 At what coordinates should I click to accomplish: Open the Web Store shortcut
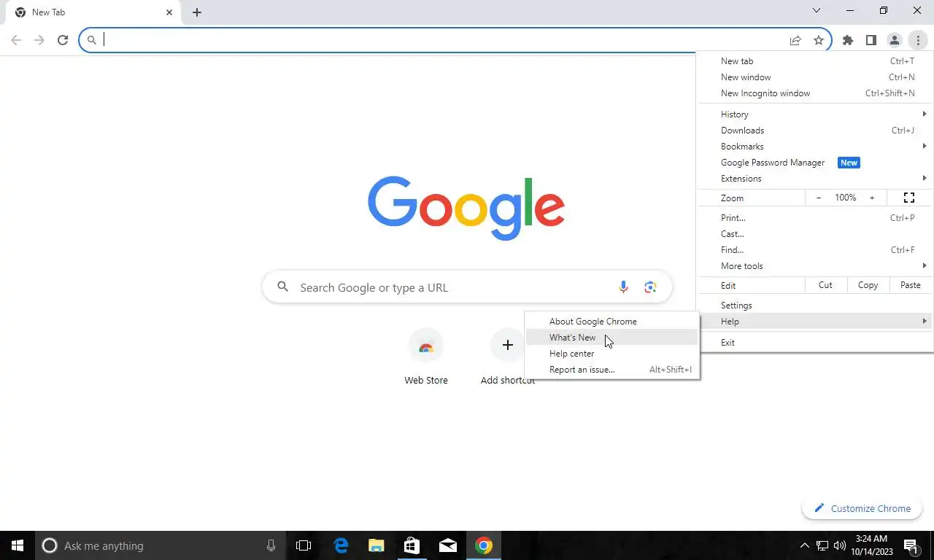coord(426,357)
